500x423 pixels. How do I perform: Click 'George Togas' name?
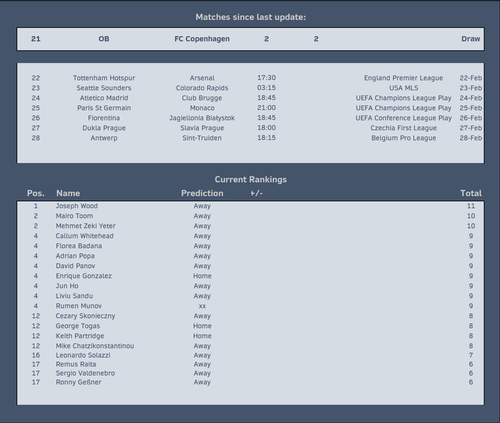[x=78, y=326]
